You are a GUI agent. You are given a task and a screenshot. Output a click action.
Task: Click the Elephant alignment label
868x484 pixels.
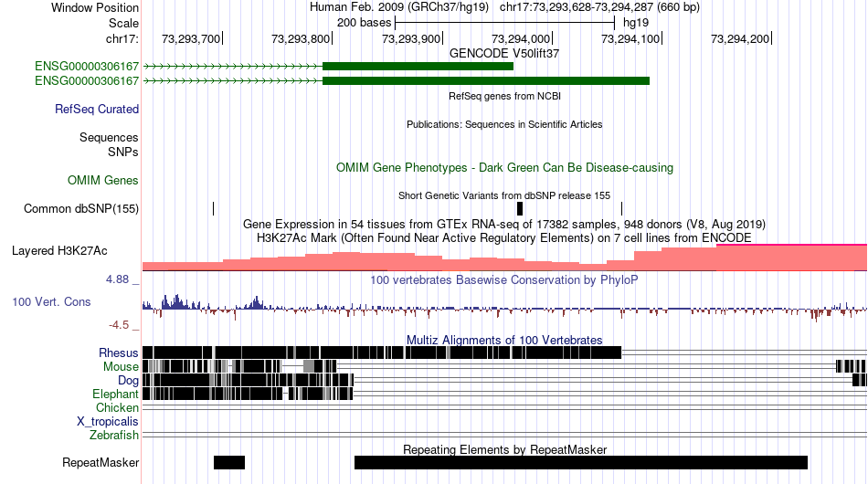coord(115,394)
